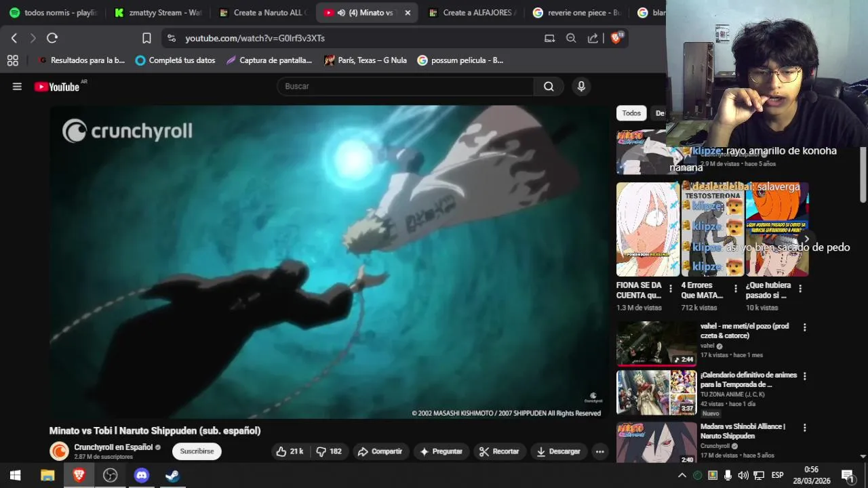Image resolution: width=868 pixels, height=488 pixels.
Task: Open the zoom magnifier icon in address bar
Action: [571, 39]
